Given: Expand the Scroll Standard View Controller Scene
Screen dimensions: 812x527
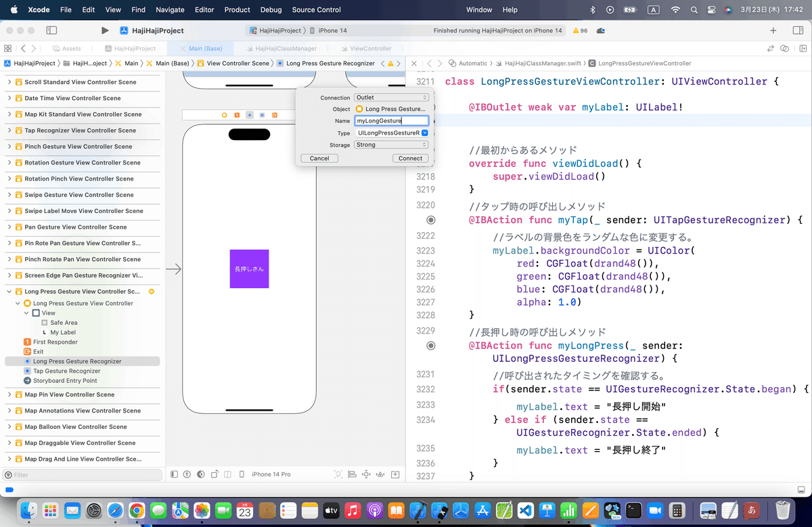Looking at the screenshot, I should [9, 82].
